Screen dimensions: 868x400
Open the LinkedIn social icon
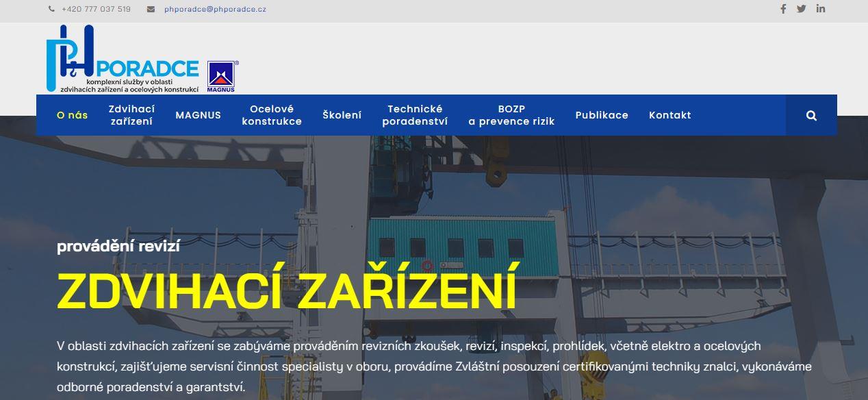pos(820,9)
